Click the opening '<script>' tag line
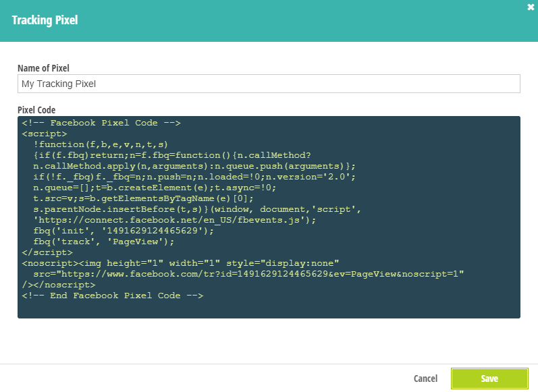 pyautogui.click(x=45, y=134)
